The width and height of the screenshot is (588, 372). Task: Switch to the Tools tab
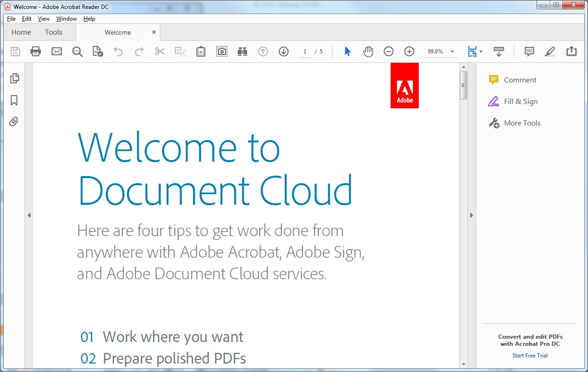[x=53, y=32]
